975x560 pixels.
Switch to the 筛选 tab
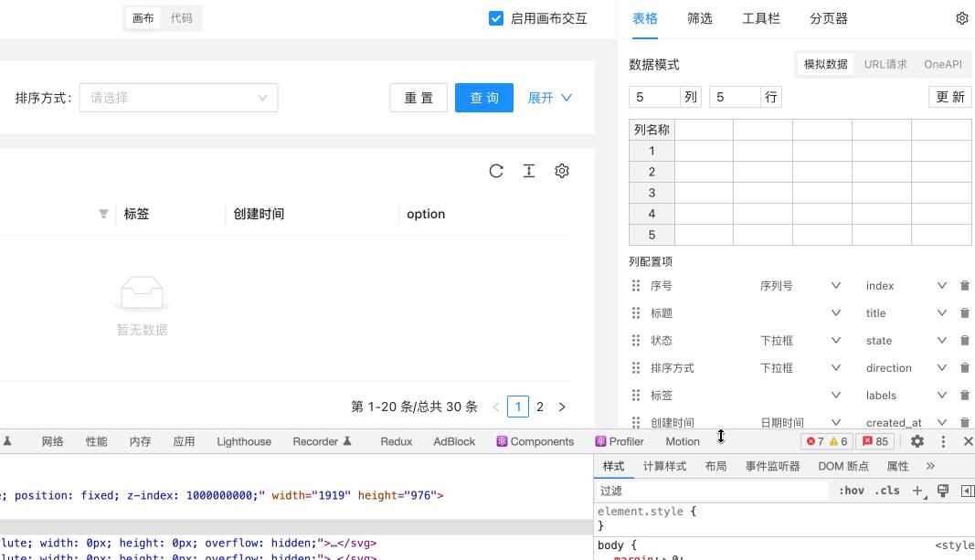tap(700, 17)
